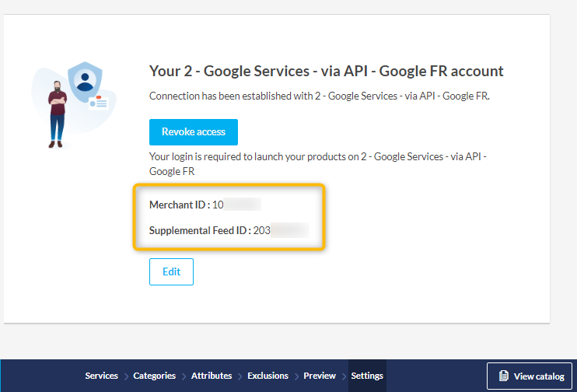Go to the Categories step
Viewport: 577px width, 392px height.
click(154, 376)
